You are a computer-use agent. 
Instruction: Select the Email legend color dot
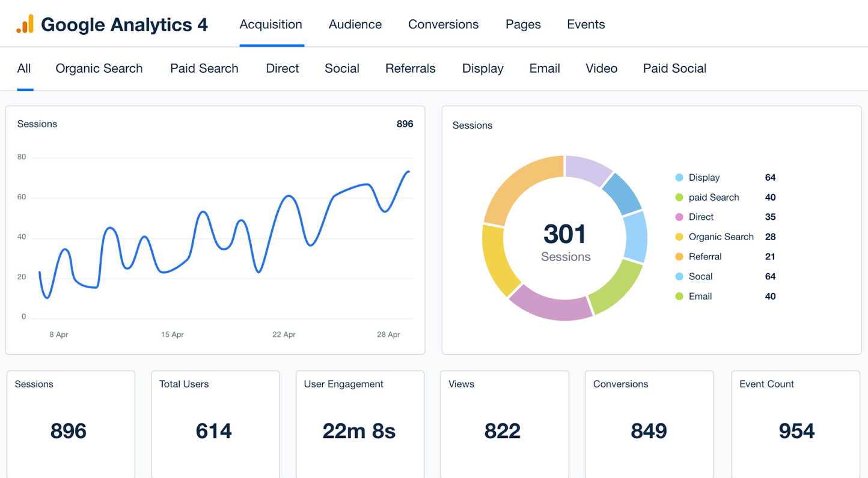[x=678, y=296]
